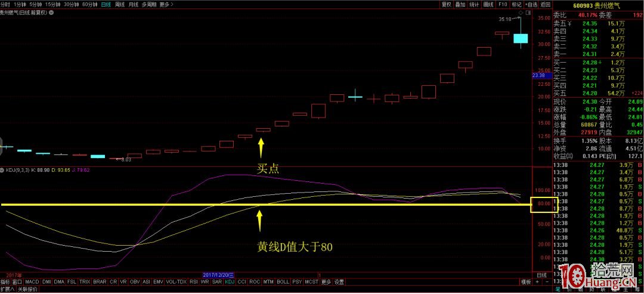Image resolution: width=644 pixels, height=294 pixels.
Task: Select the FSL indicator
Action: point(72,282)
